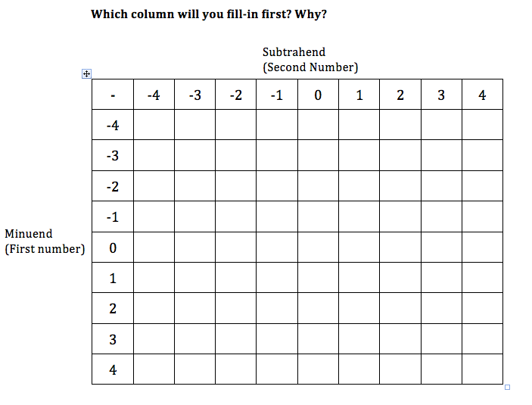Click the 'Subtrahend' label text
532x405 pixels.
[x=294, y=52]
